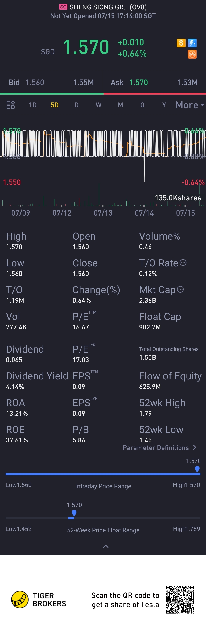Switch to the weekly W chart tab
Screen dimensions: 206x644
point(98,105)
